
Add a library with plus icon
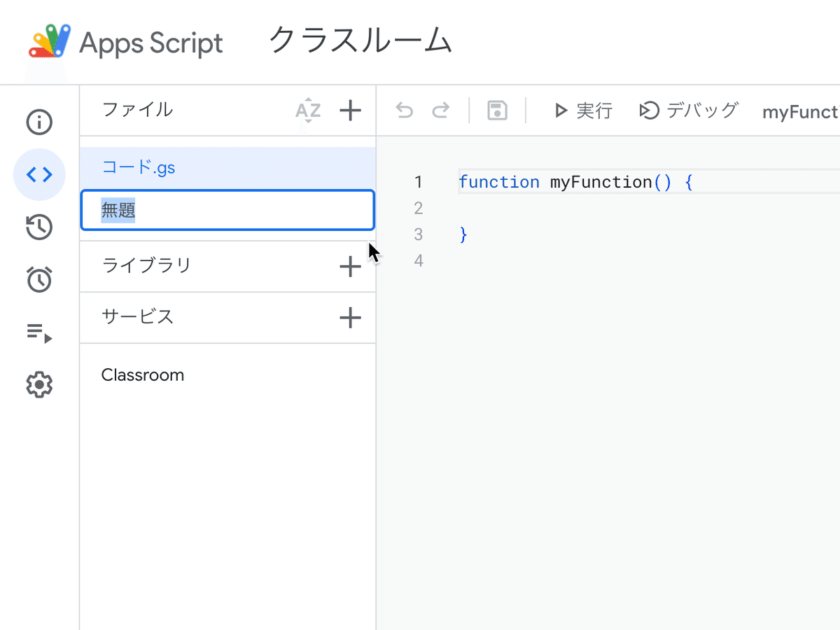tap(350, 266)
